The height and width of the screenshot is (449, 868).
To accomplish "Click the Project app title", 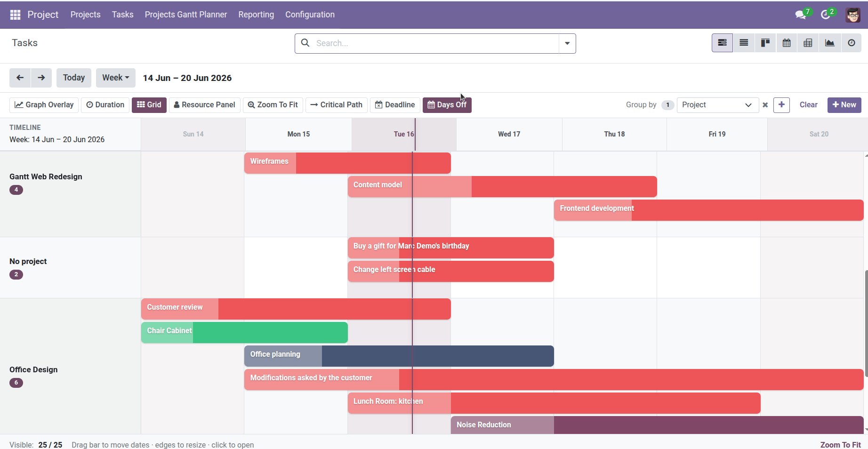I will click(43, 15).
